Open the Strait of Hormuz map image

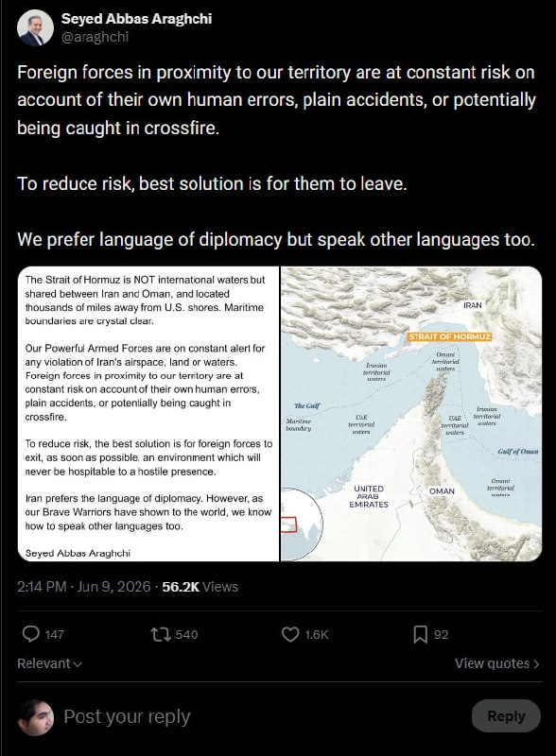[411, 414]
